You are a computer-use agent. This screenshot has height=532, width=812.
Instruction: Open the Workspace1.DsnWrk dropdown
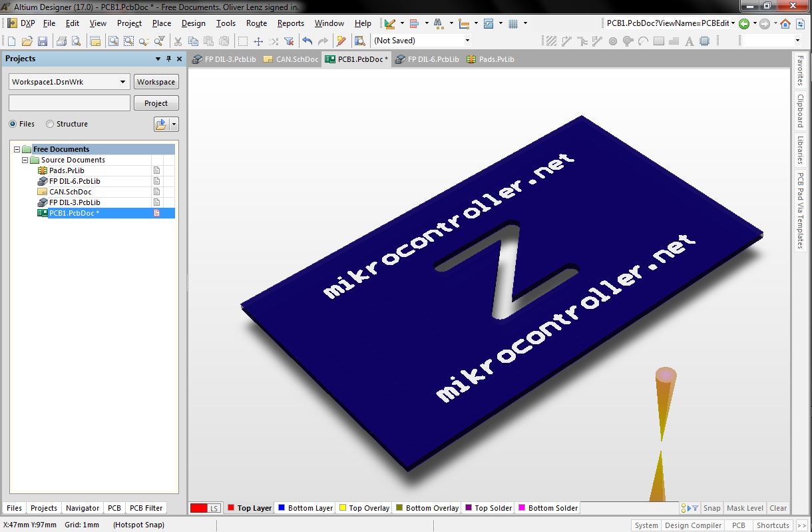pyautogui.click(x=69, y=82)
